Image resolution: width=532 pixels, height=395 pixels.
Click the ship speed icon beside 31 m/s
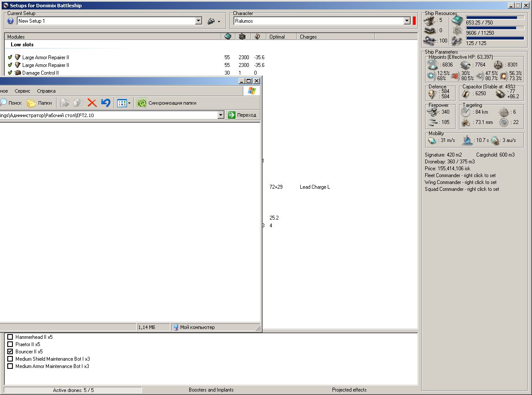[x=432, y=140]
